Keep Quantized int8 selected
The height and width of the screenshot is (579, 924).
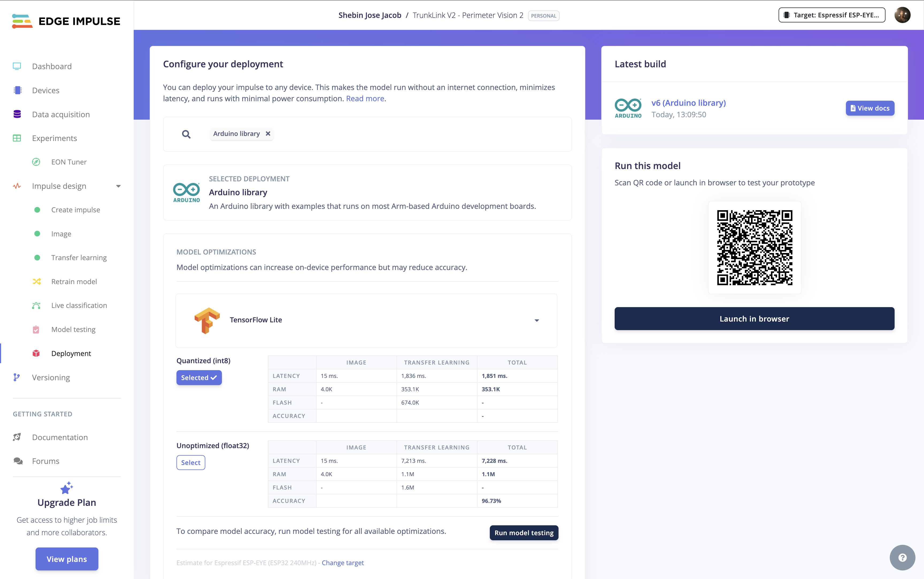point(199,378)
